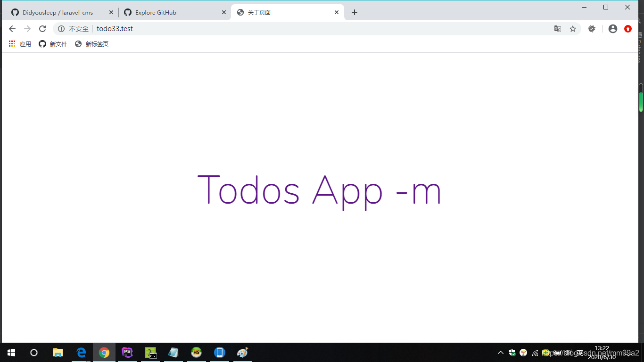Open the HS app taskbar icon

point(197,353)
